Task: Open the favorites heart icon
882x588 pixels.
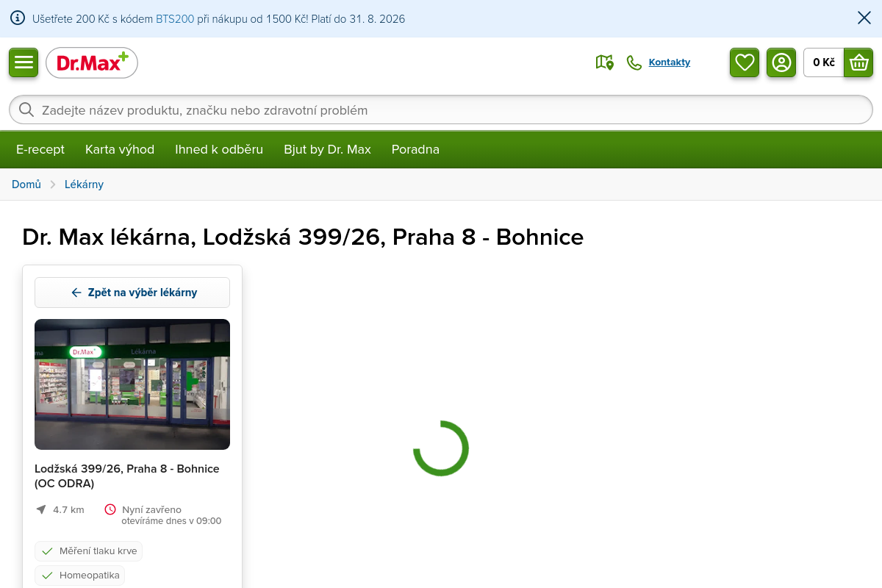Action: click(x=745, y=62)
